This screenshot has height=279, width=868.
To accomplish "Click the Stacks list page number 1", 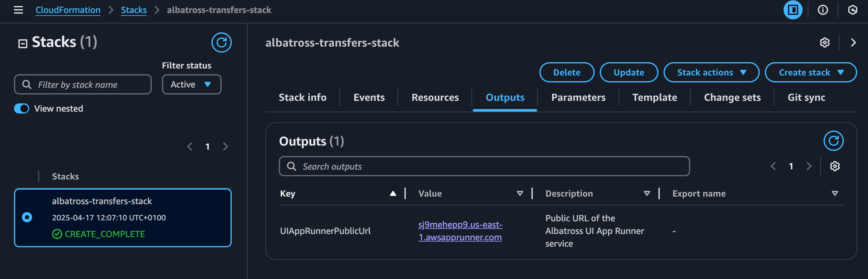I will [x=207, y=147].
